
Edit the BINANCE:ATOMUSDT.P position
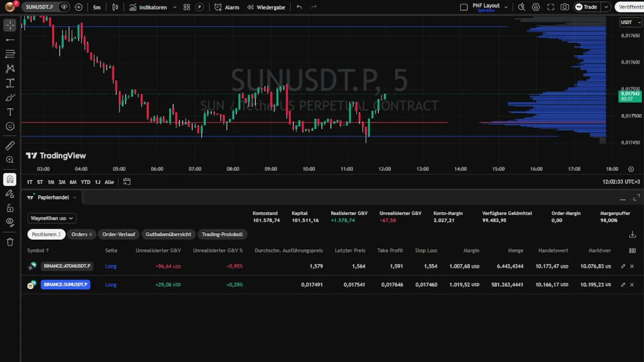point(623,266)
